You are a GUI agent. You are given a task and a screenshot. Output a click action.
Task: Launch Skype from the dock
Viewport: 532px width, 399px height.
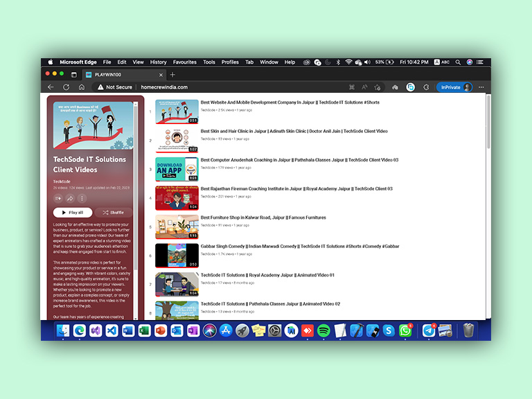[389, 330]
